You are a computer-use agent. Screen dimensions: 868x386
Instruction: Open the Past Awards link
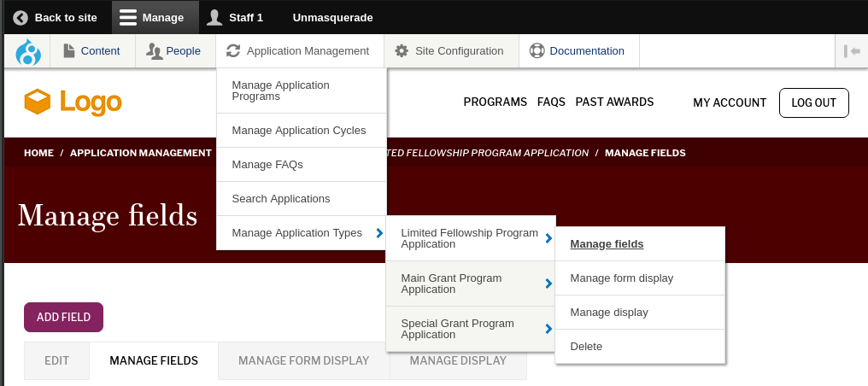[614, 102]
